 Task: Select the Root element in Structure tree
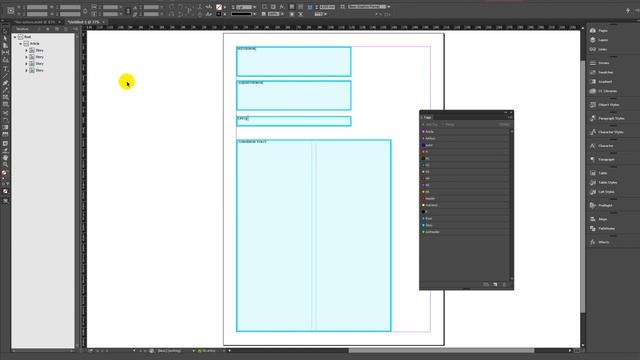point(27,37)
